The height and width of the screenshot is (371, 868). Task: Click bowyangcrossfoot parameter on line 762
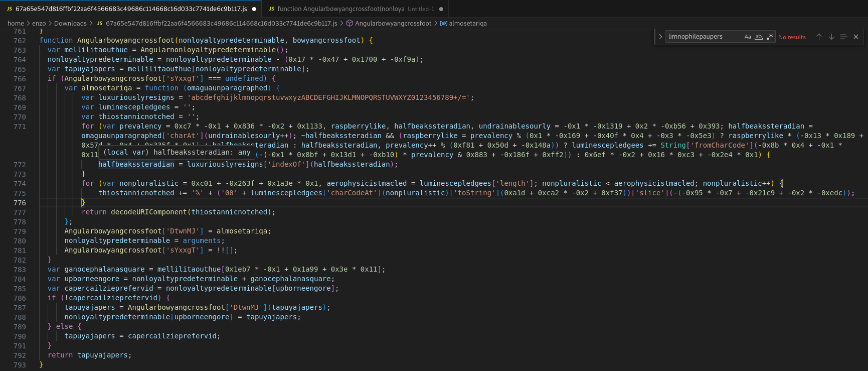tap(326, 40)
